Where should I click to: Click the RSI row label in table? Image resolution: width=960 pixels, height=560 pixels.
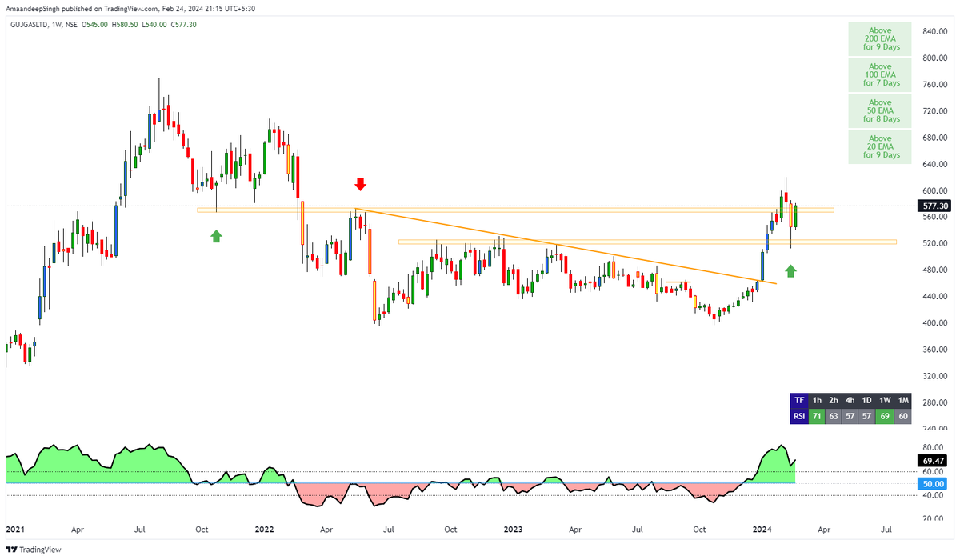(798, 416)
